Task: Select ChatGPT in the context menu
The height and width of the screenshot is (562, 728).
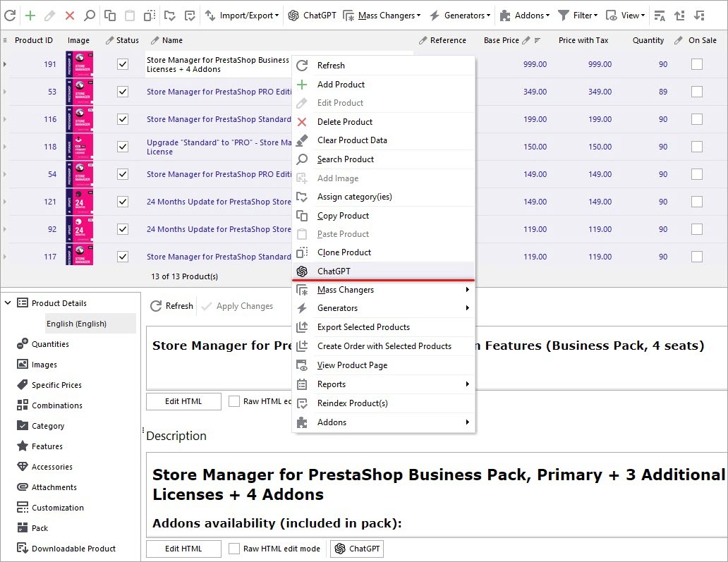Action: (x=384, y=271)
